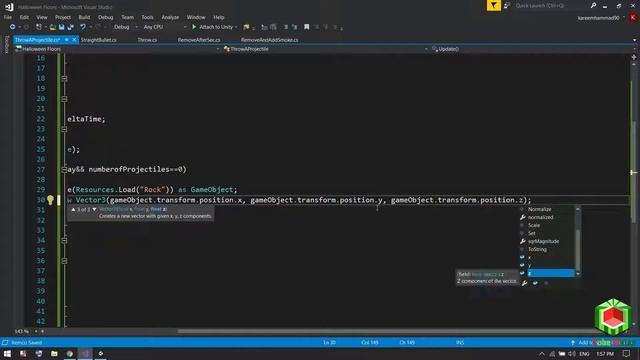Click the Windows Start button
The image size is (640, 360).
pos(7,353)
